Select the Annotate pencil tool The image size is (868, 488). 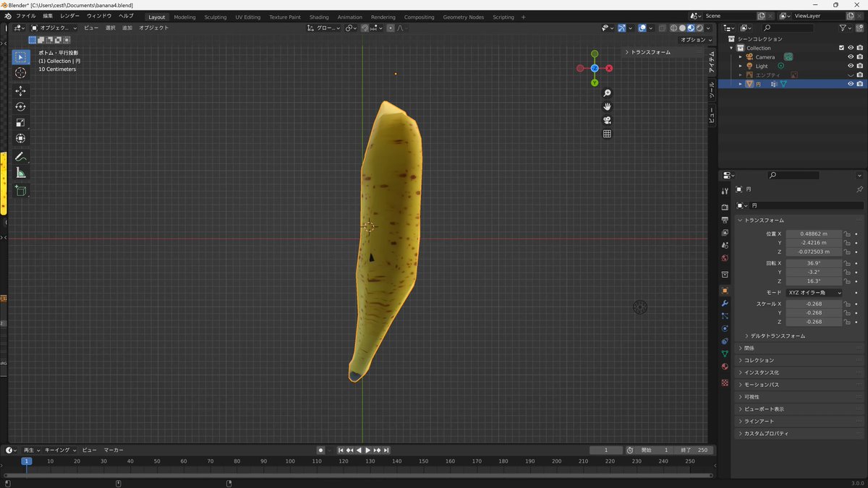coord(20,157)
